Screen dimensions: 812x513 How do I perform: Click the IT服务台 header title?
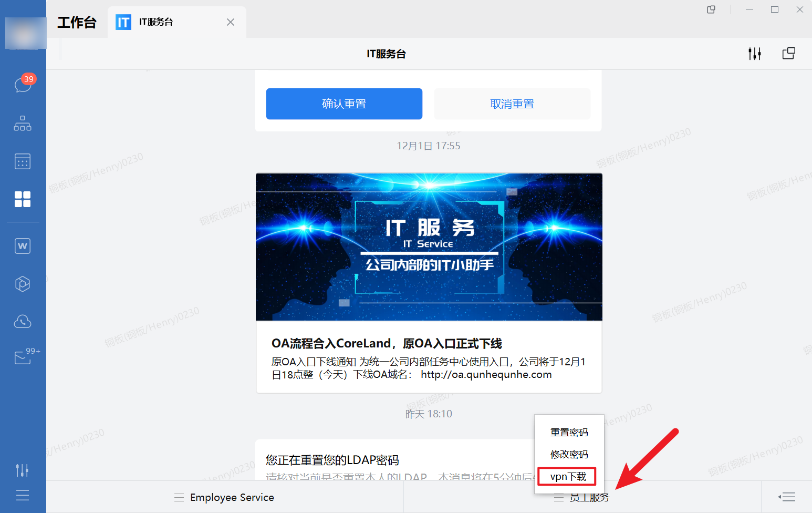click(387, 54)
